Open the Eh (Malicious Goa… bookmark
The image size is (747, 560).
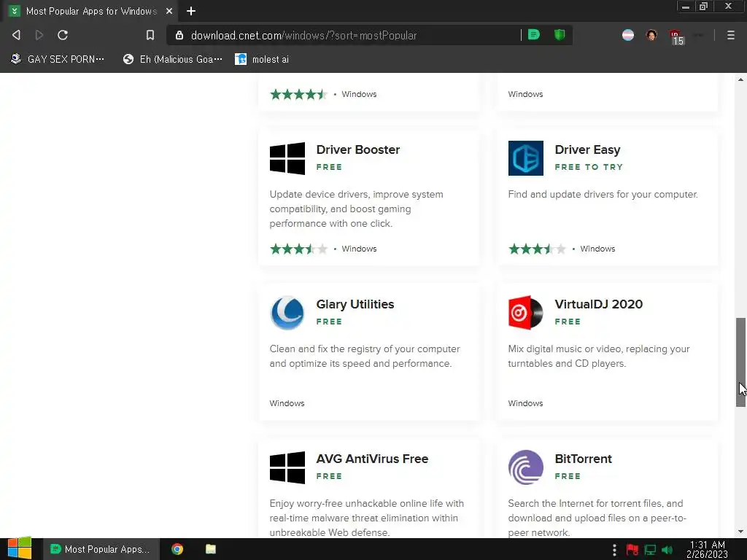[172, 59]
